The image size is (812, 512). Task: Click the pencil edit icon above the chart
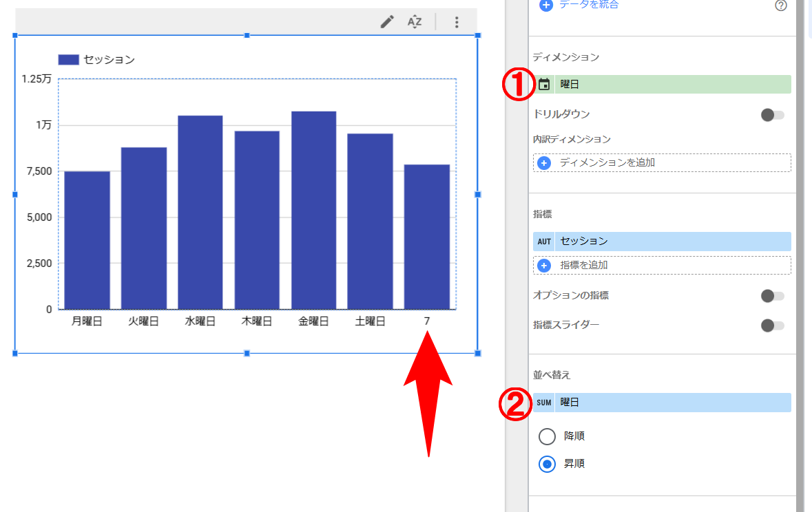(387, 22)
